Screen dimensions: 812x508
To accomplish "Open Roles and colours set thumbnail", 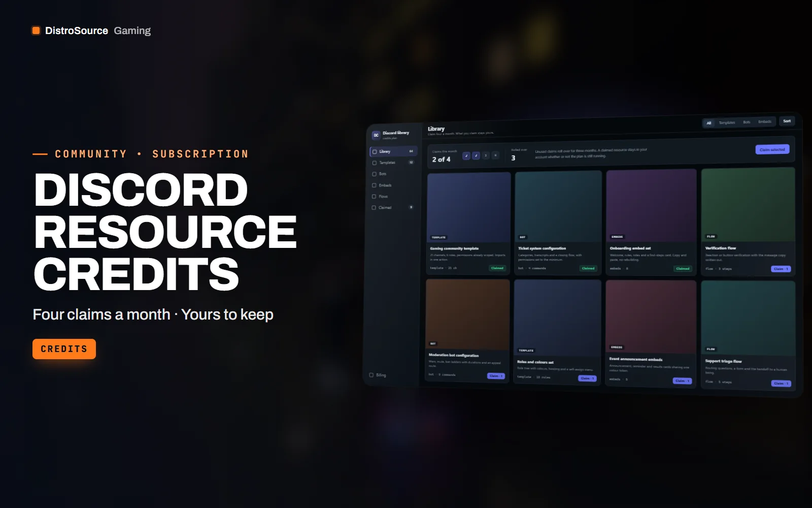I will pyautogui.click(x=557, y=318).
